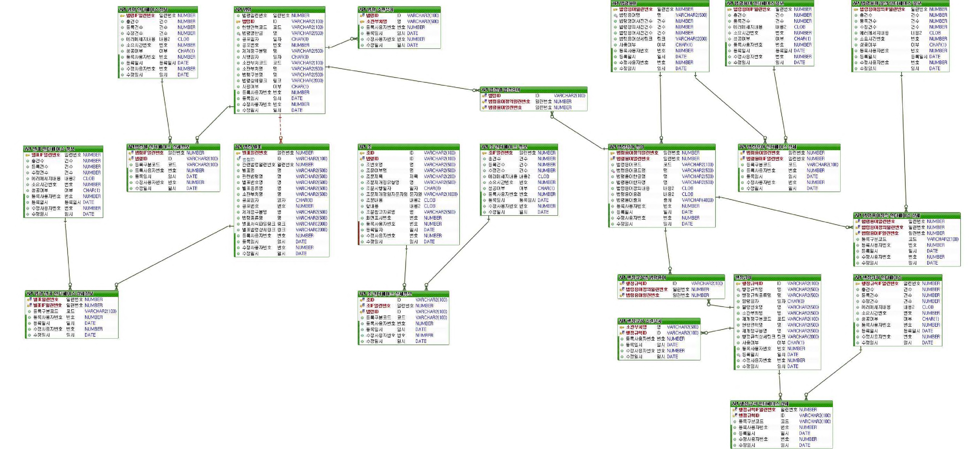Click the key icon beside 행정규칙ID in 행정규칙 table
The image size is (980, 449).
pyautogui.click(x=738, y=284)
